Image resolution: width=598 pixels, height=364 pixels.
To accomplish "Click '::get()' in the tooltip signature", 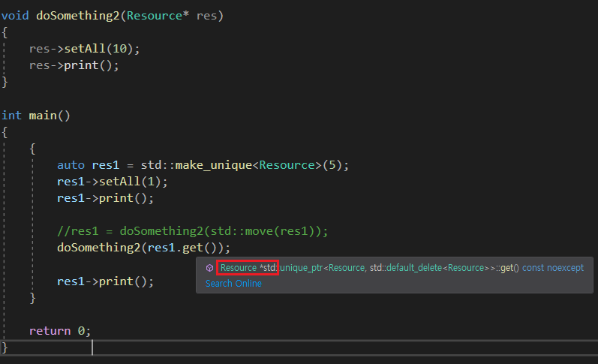I will (507, 268).
